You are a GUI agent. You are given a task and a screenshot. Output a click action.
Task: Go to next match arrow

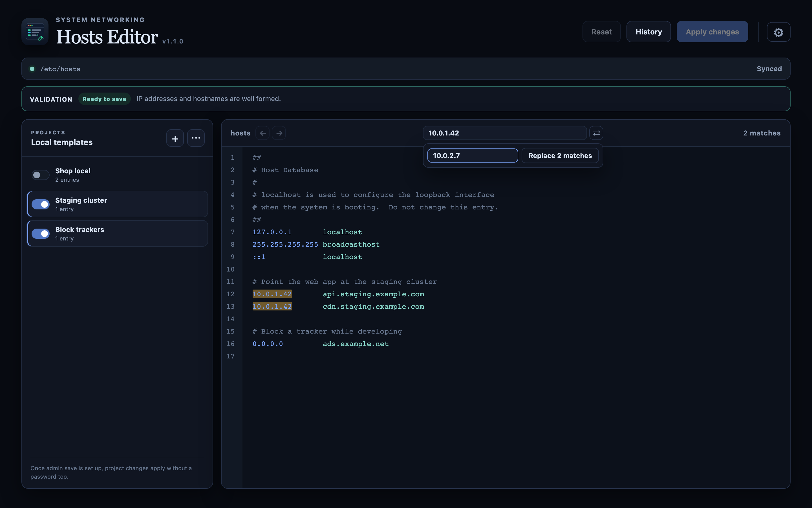click(x=279, y=133)
